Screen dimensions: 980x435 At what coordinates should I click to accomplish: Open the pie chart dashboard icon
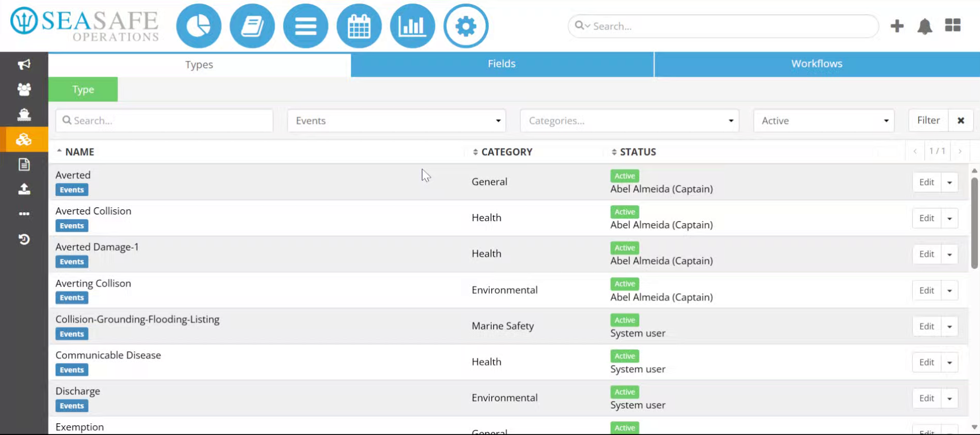(x=199, y=26)
